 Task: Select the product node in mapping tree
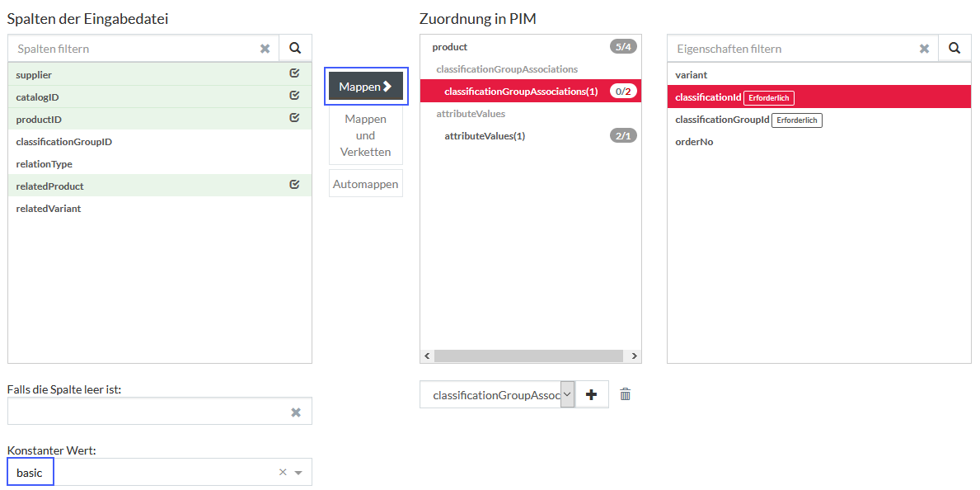pyautogui.click(x=449, y=47)
